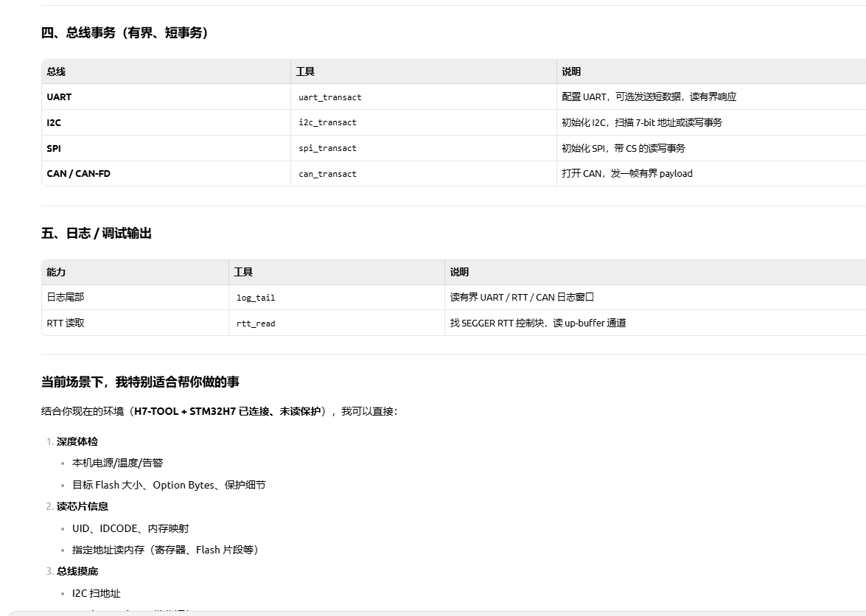The width and height of the screenshot is (866, 616).
Task: Select the spi_transact tool entry
Action: pos(327,148)
